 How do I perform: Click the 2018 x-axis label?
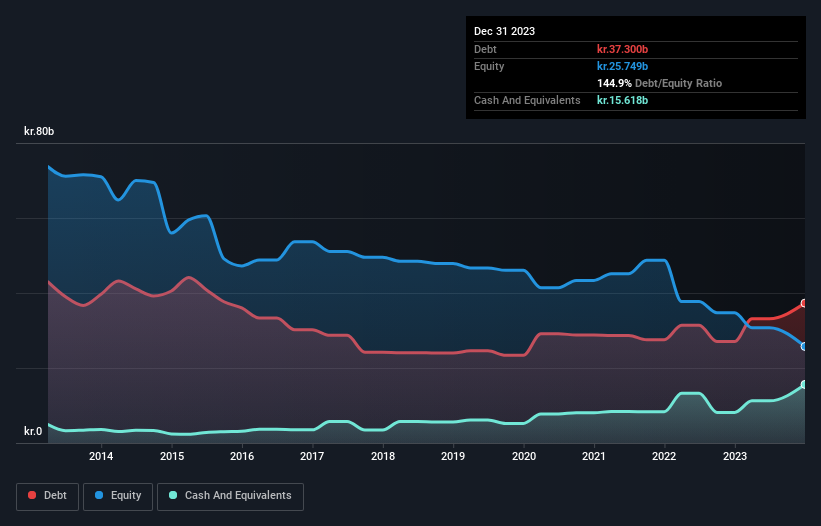(x=383, y=456)
